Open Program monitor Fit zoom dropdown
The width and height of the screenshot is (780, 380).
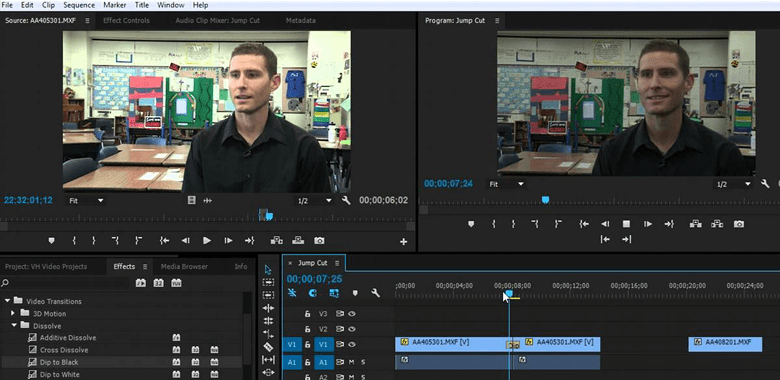coord(506,184)
